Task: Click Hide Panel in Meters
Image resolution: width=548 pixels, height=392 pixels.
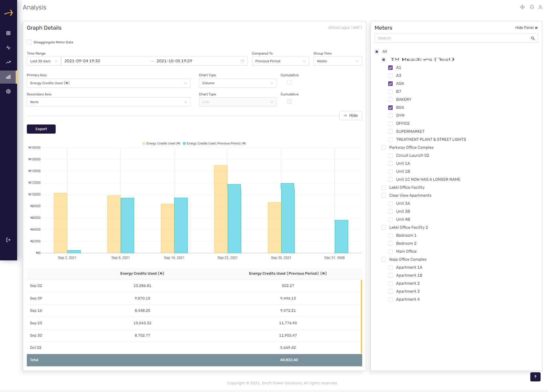Action: 526,28
